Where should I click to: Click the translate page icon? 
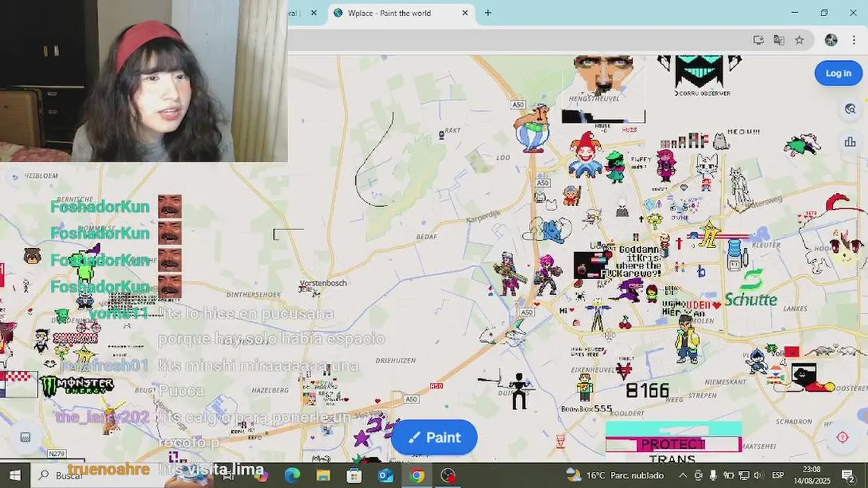[778, 40]
